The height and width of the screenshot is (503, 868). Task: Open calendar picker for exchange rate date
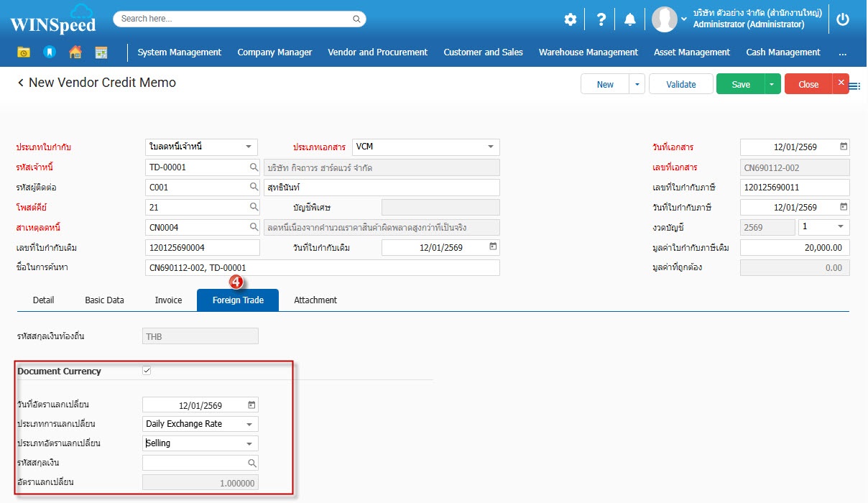point(251,405)
